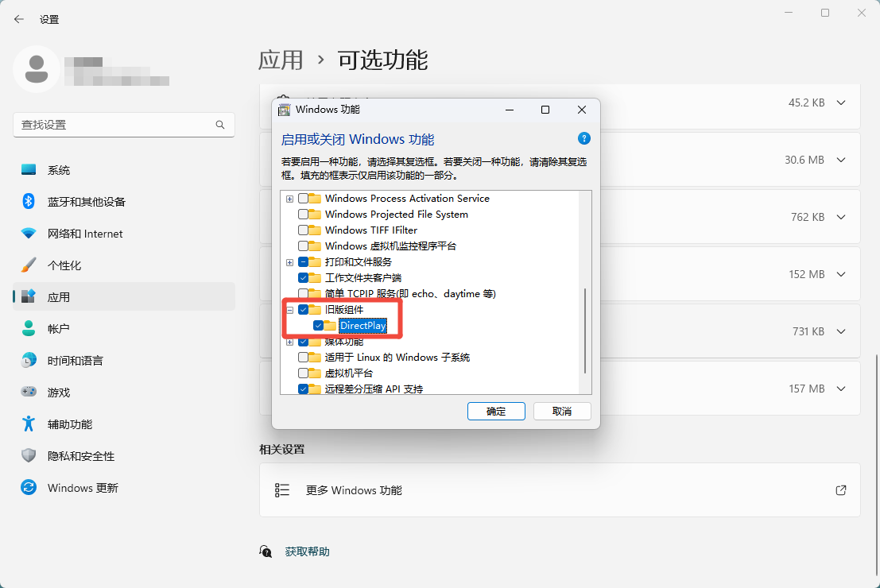This screenshot has width=880, height=588.
Task: Select 简单 TCPIP 服务 tree item
Action: [x=409, y=293]
